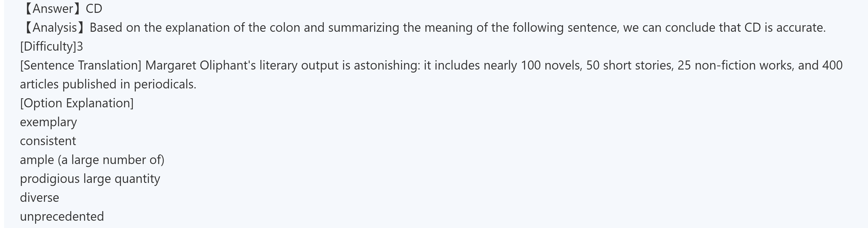Click 'articles published in periodicals' text

pos(108,84)
